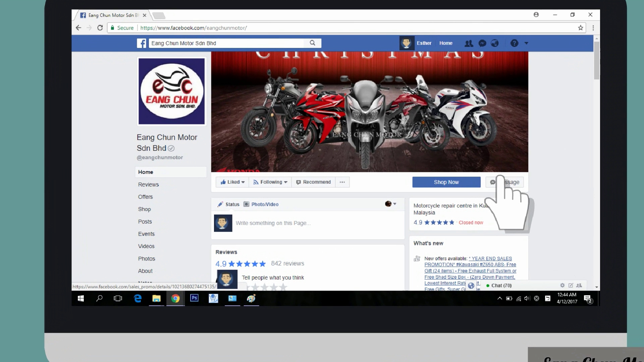The height and width of the screenshot is (362, 644).
Task: Select Photo/Video composer tab
Action: (x=261, y=204)
